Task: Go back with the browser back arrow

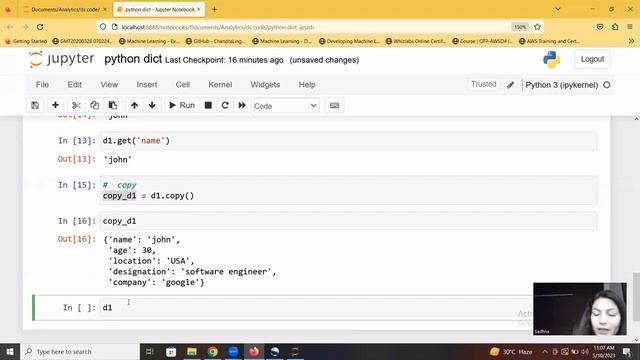Action: click(x=10, y=27)
